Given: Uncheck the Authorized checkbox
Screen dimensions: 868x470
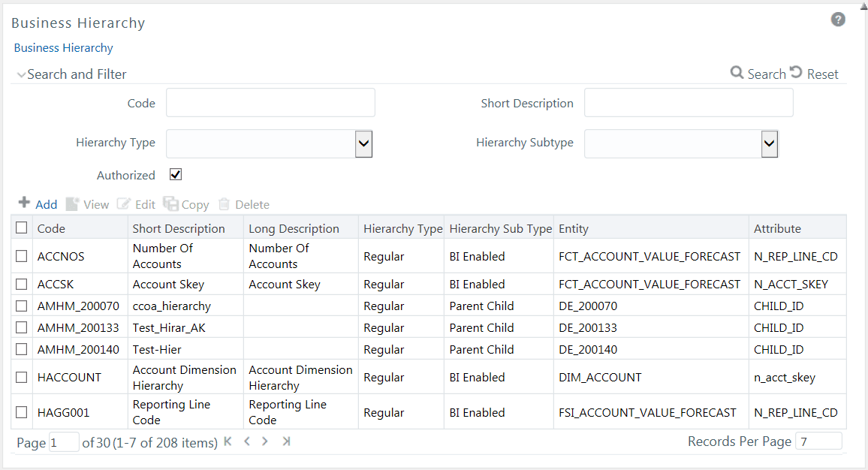Looking at the screenshot, I should pos(176,175).
